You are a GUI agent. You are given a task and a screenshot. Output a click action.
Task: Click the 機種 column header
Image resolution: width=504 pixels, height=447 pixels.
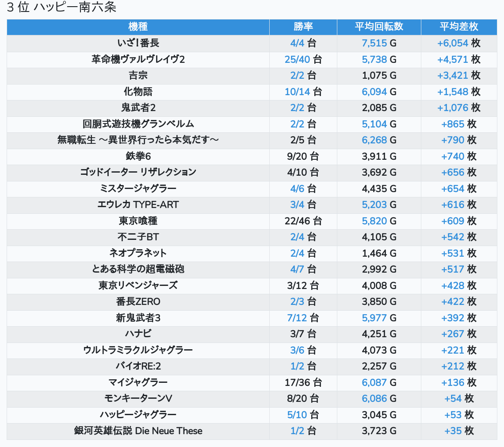tap(138, 27)
